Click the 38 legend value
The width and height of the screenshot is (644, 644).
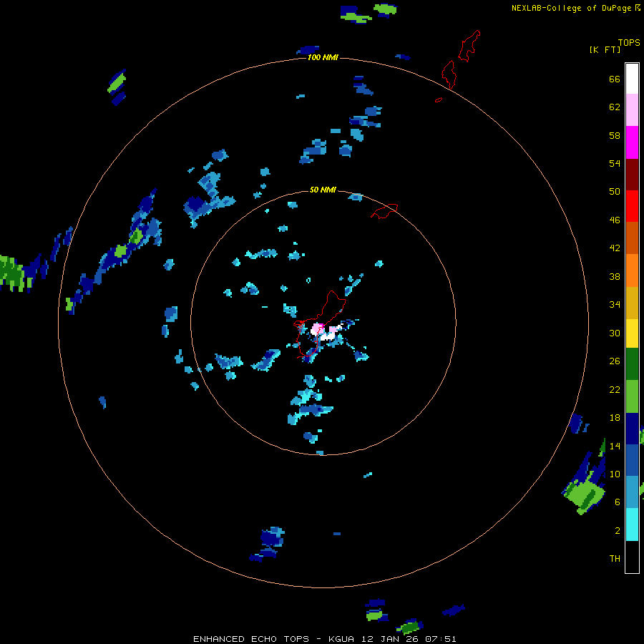(615, 276)
